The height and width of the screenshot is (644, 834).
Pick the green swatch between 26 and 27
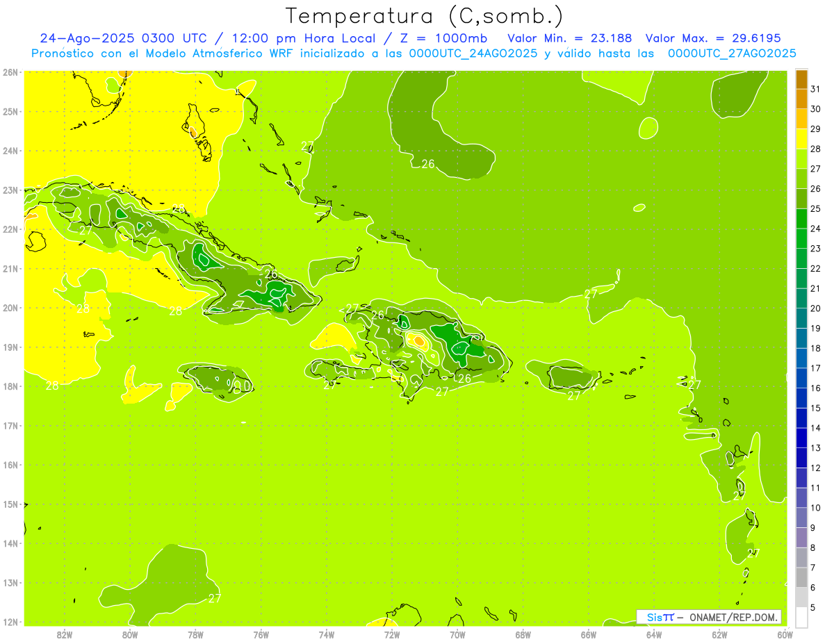tap(801, 179)
